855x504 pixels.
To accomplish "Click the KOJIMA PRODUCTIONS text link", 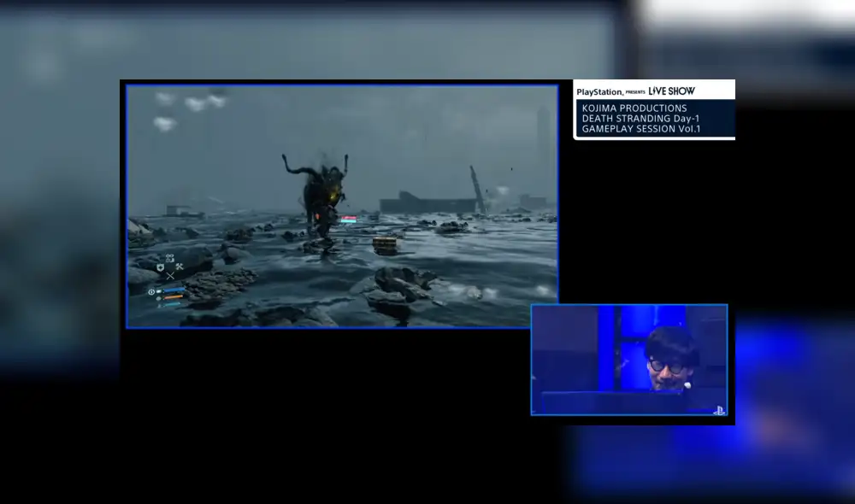I will 634,108.
